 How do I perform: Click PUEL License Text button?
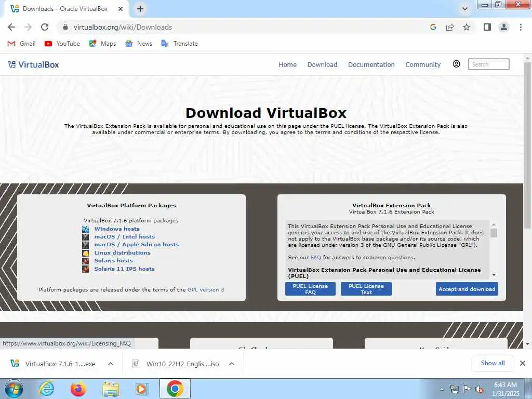(x=366, y=289)
